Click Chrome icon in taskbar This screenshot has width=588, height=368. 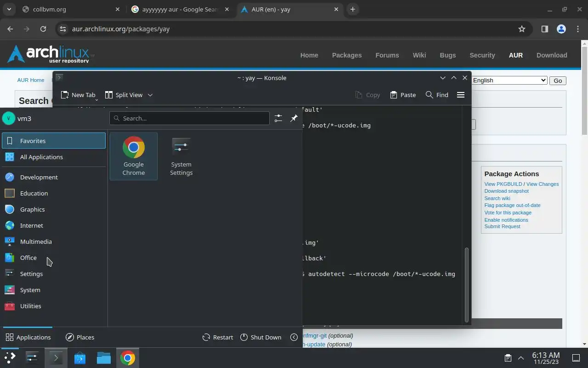pyautogui.click(x=128, y=358)
